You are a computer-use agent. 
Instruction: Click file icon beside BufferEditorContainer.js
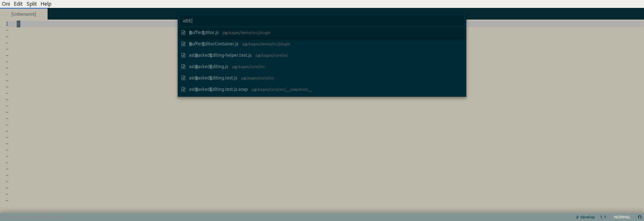point(183,44)
